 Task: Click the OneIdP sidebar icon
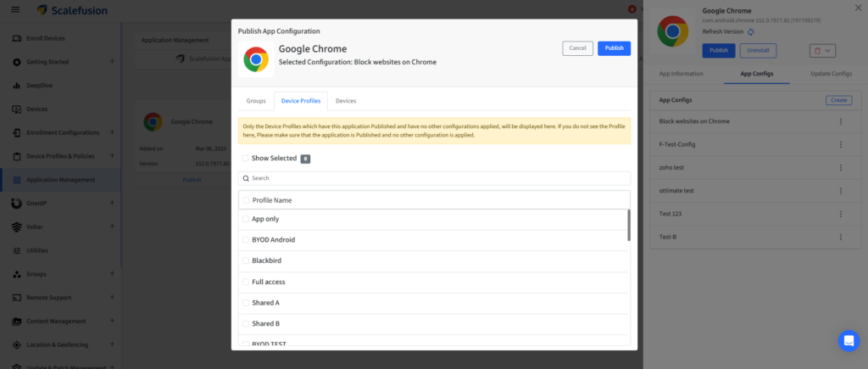pyautogui.click(x=17, y=204)
